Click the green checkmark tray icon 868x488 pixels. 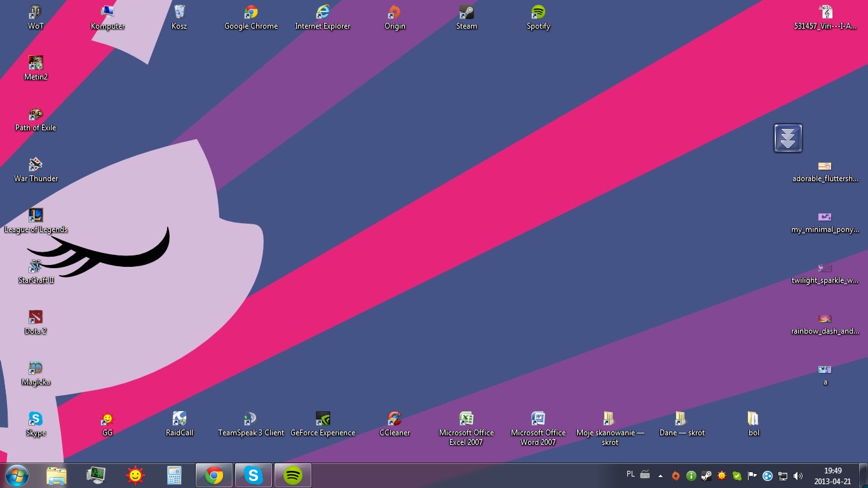pos(737,475)
